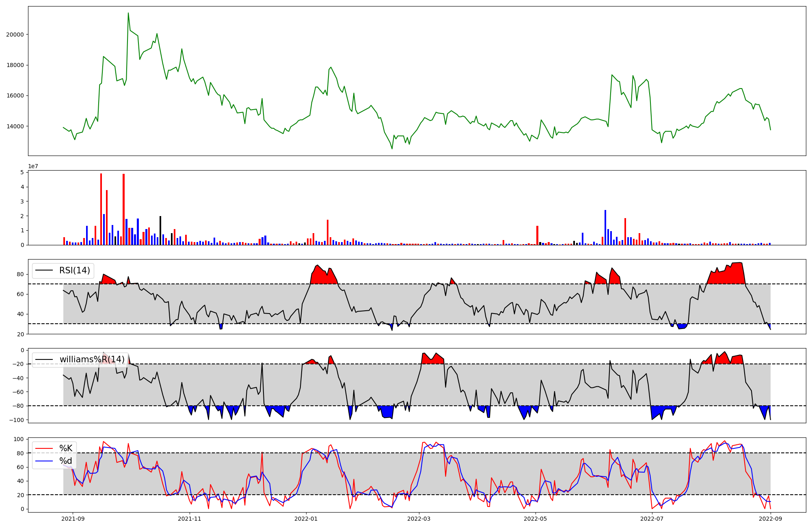Click the RSI(14) legend label
812x528 pixels.
75,270
